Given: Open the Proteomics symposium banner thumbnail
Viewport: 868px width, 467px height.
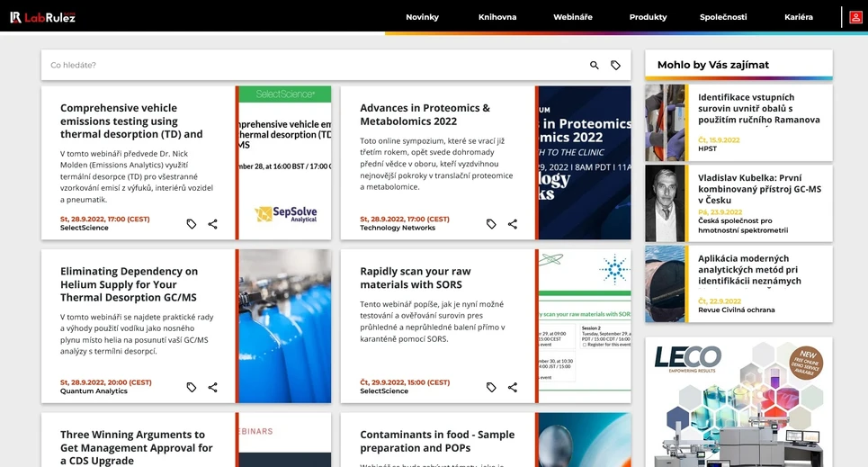Looking at the screenshot, I should coord(585,163).
